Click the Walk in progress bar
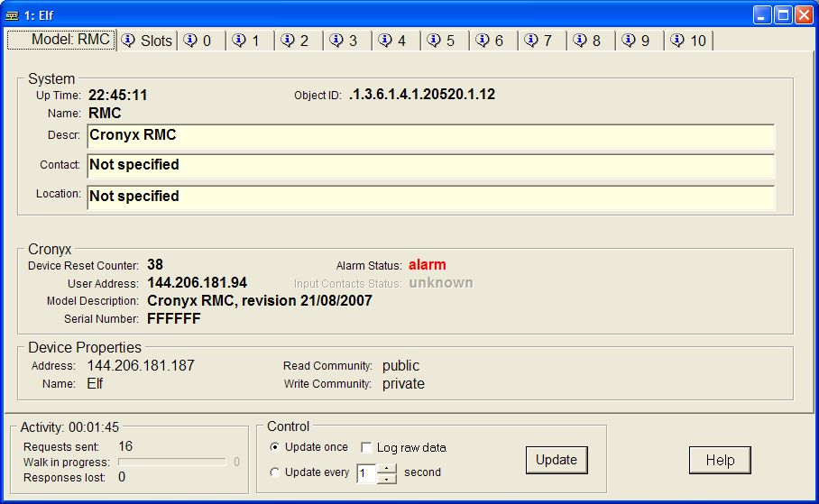819x504 pixels. (172, 462)
